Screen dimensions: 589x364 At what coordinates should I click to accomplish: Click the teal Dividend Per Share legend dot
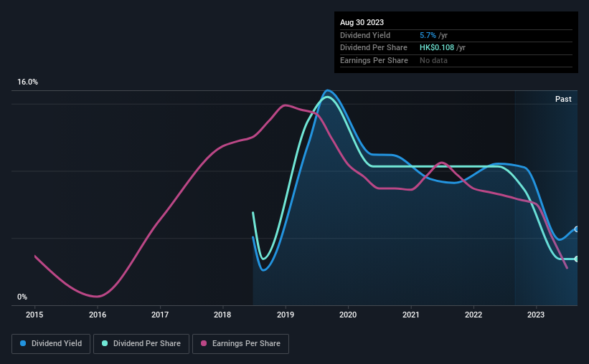(105, 344)
